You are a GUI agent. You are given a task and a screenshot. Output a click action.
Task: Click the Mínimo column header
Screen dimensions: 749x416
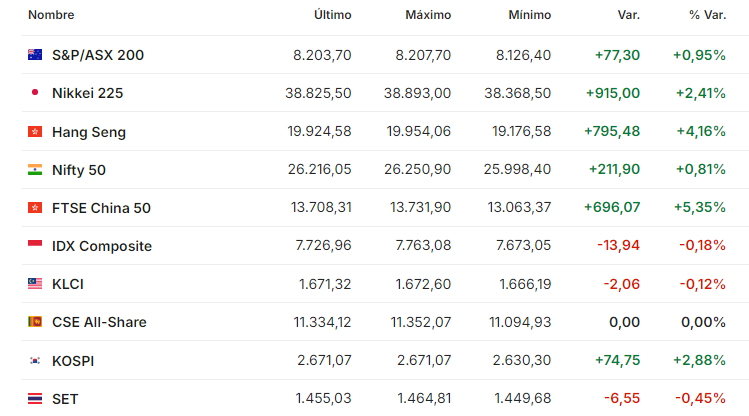coord(530,15)
